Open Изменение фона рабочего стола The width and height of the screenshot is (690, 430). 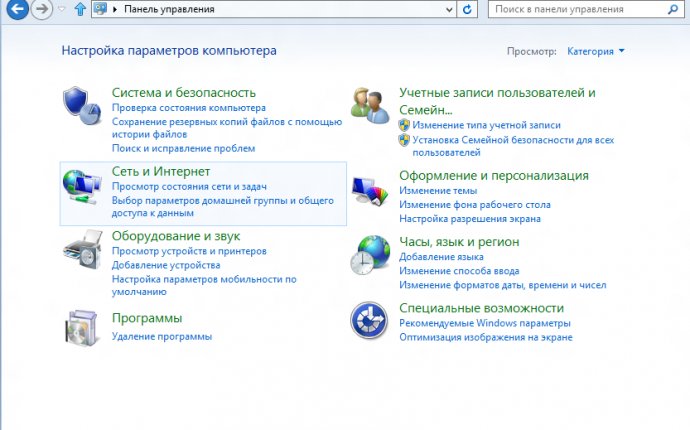click(475, 205)
